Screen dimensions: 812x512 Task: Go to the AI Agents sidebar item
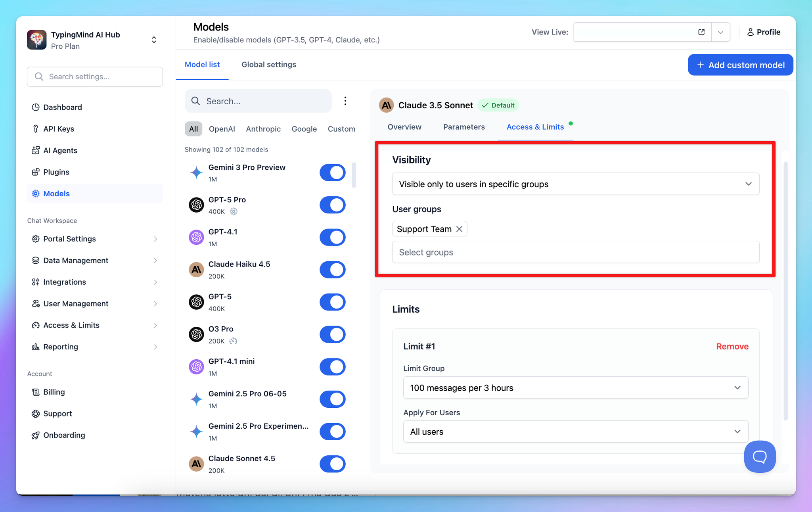click(x=60, y=150)
